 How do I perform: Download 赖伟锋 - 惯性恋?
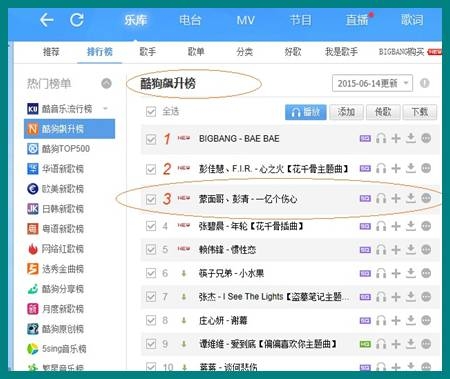(411, 249)
